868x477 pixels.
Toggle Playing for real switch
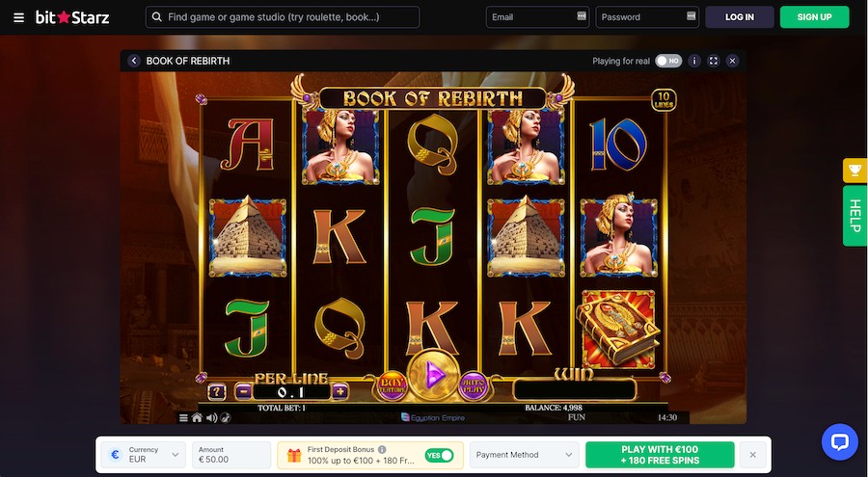click(668, 61)
